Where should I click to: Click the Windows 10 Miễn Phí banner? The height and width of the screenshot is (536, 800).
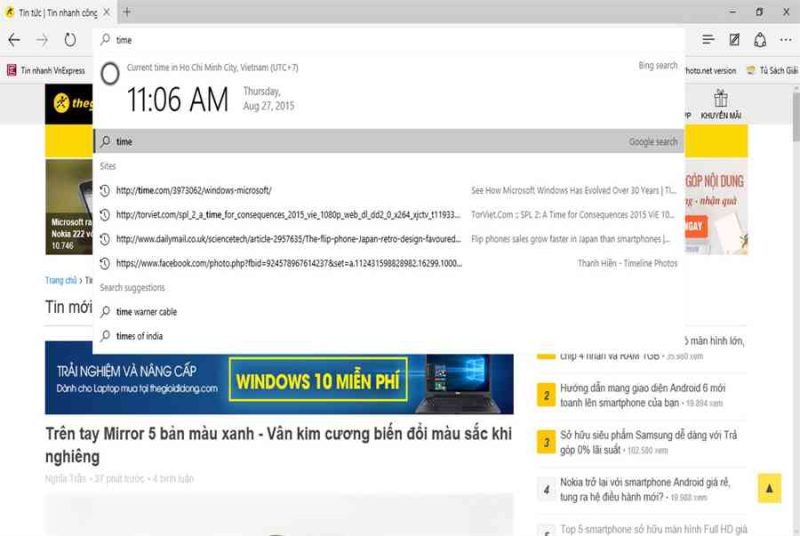[x=279, y=379]
